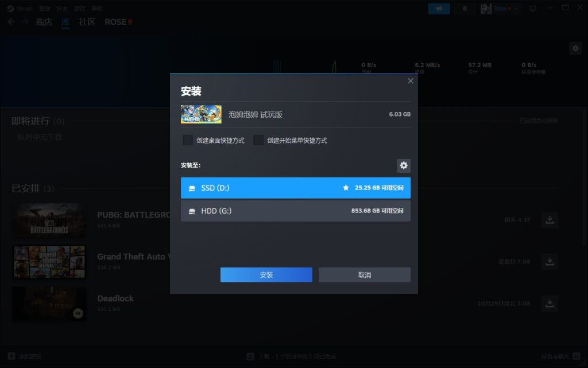
Task: Click the 6.2 MB/s peak speed value
Action: pos(427,65)
